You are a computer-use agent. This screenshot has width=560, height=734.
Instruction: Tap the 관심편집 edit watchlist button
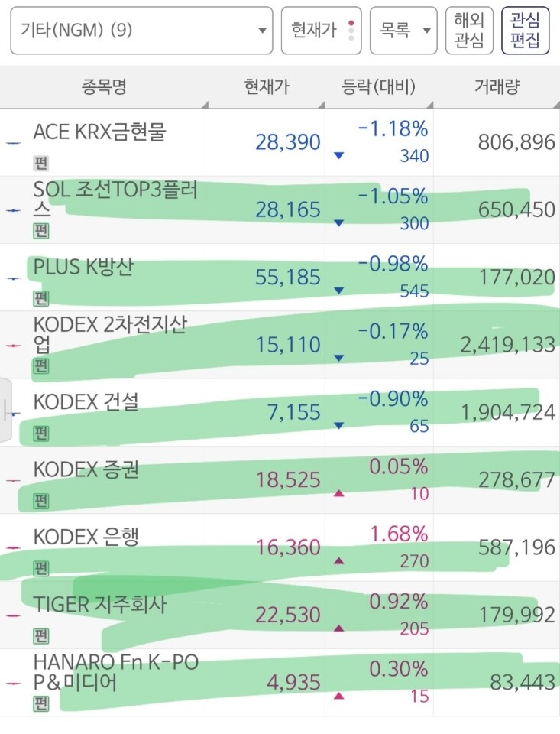coord(525,31)
